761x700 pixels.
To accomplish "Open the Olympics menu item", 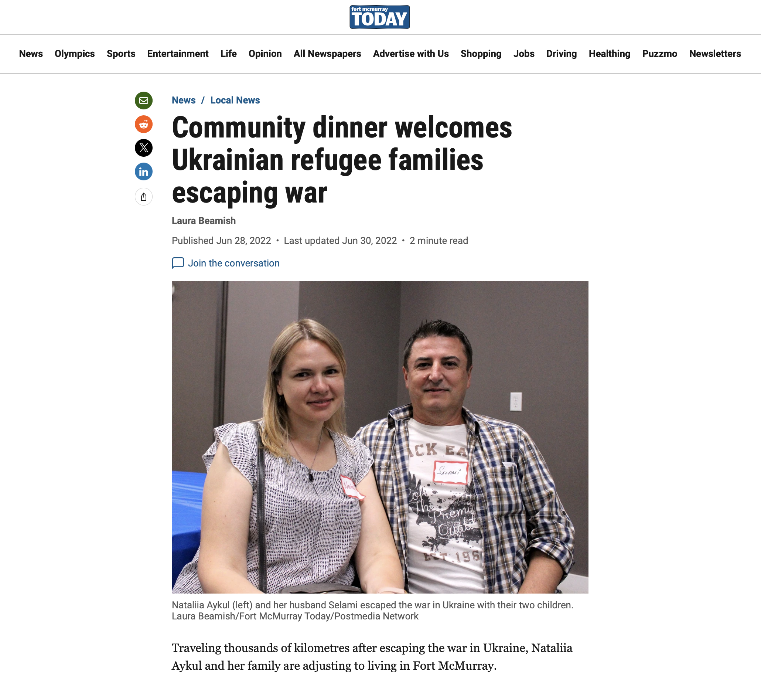I will pyautogui.click(x=75, y=54).
